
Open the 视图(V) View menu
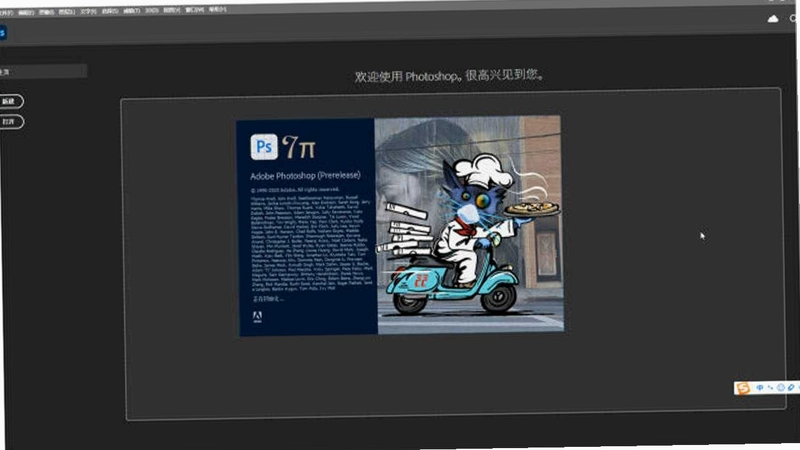point(172,10)
